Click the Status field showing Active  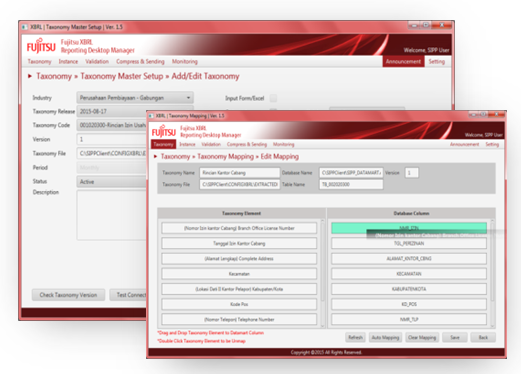pyautogui.click(x=112, y=182)
